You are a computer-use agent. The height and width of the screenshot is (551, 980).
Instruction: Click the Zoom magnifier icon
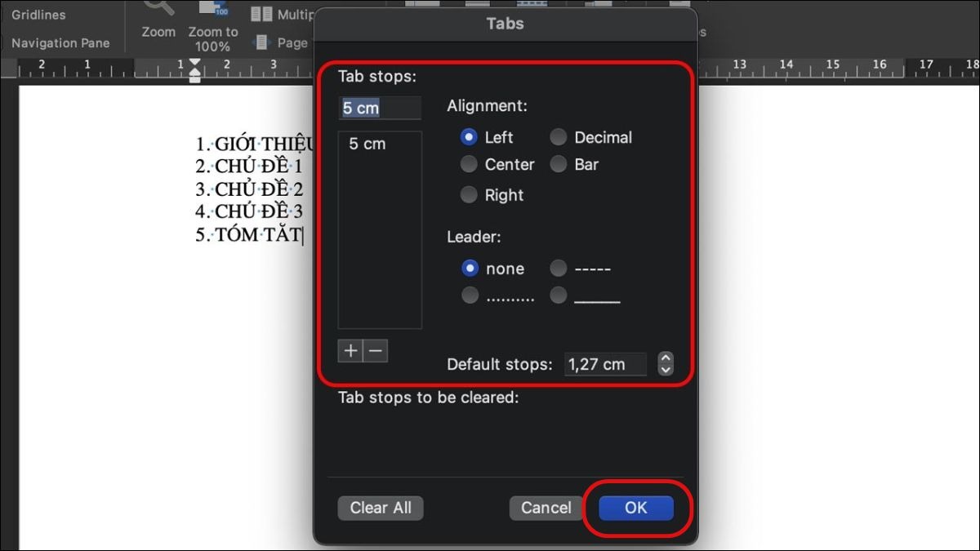point(158,8)
